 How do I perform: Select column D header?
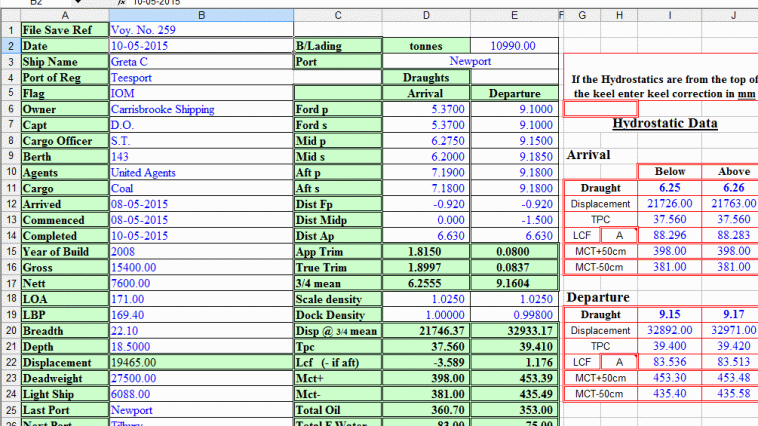click(427, 15)
